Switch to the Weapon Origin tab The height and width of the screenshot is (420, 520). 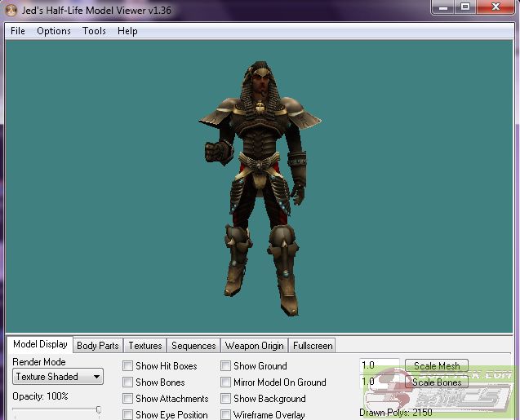[255, 346]
